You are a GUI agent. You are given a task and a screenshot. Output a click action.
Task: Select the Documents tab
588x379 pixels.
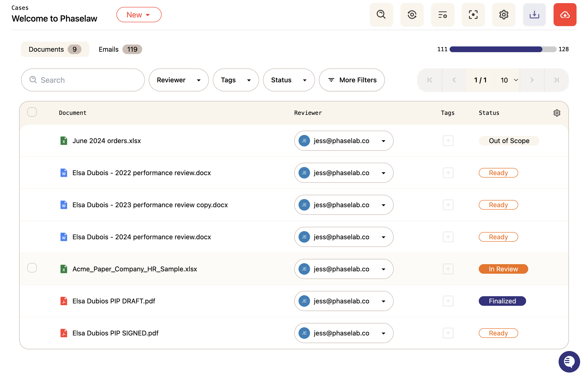pyautogui.click(x=55, y=49)
